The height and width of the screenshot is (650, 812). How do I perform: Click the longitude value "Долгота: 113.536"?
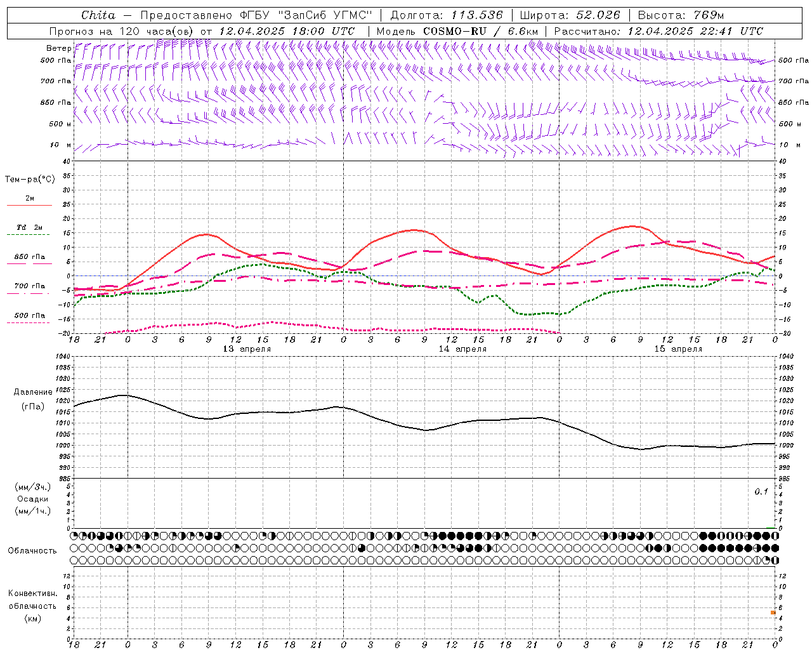point(446,15)
